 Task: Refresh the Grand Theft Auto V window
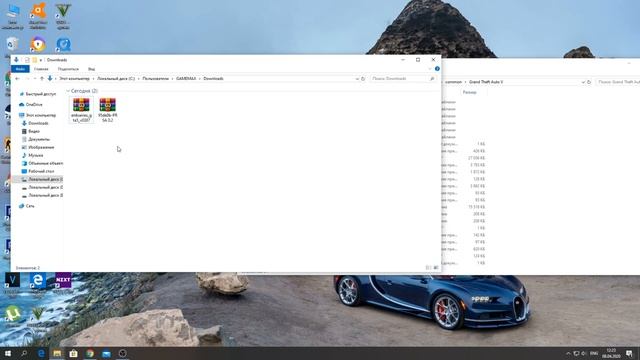click(589, 82)
